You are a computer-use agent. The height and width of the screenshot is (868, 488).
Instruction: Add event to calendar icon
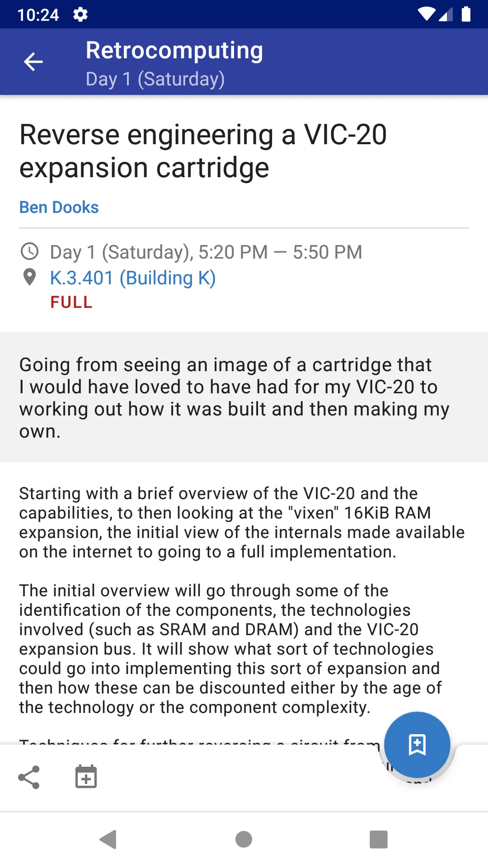point(86,777)
